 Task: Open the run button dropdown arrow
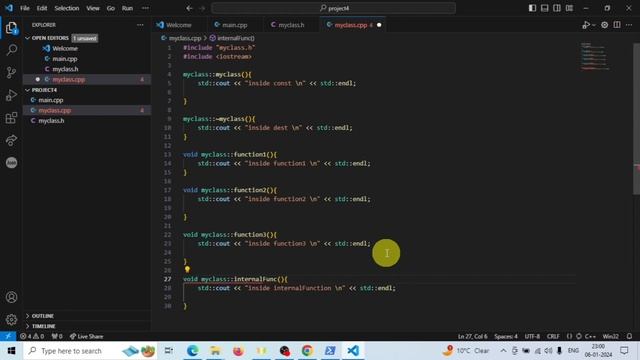coord(593,25)
